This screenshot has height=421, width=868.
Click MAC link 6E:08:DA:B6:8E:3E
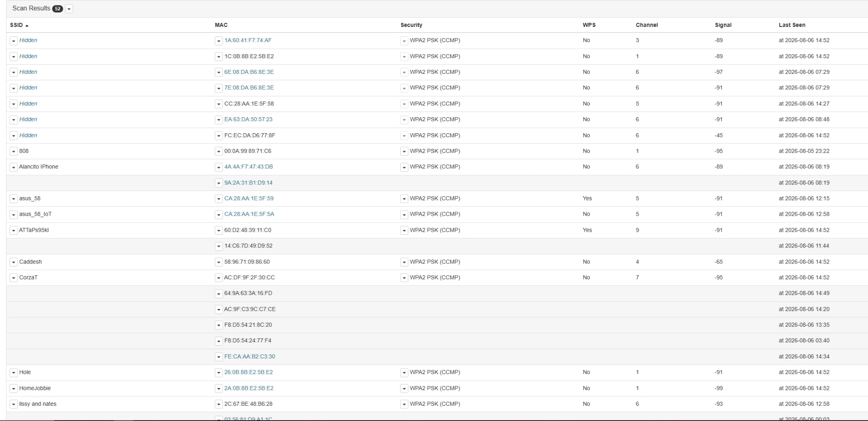coord(249,72)
